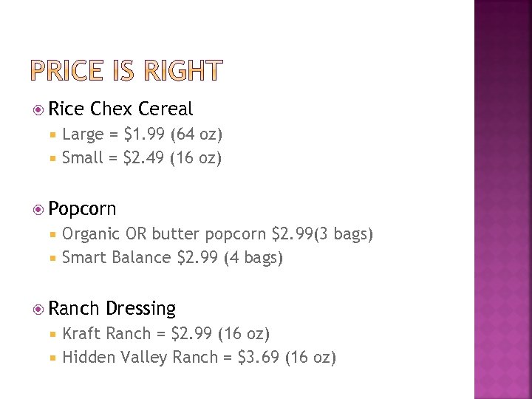Click the Large = $1.99 (64 oz) line

click(143, 134)
